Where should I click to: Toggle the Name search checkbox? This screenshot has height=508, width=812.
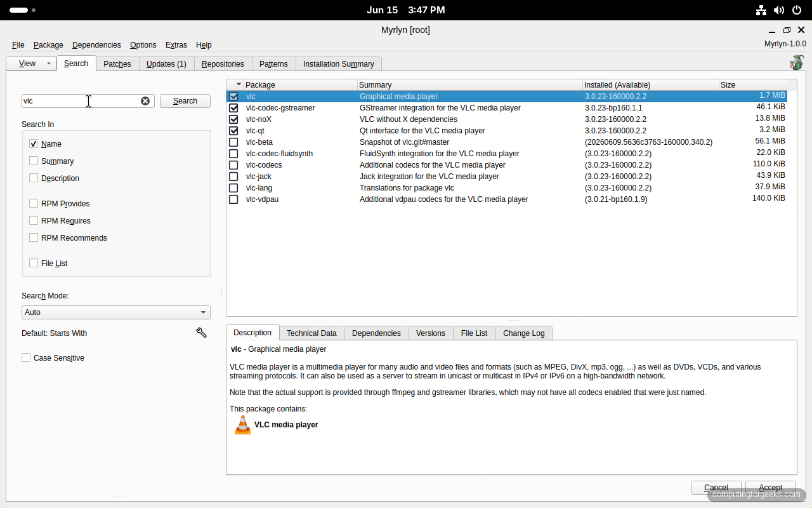point(34,144)
